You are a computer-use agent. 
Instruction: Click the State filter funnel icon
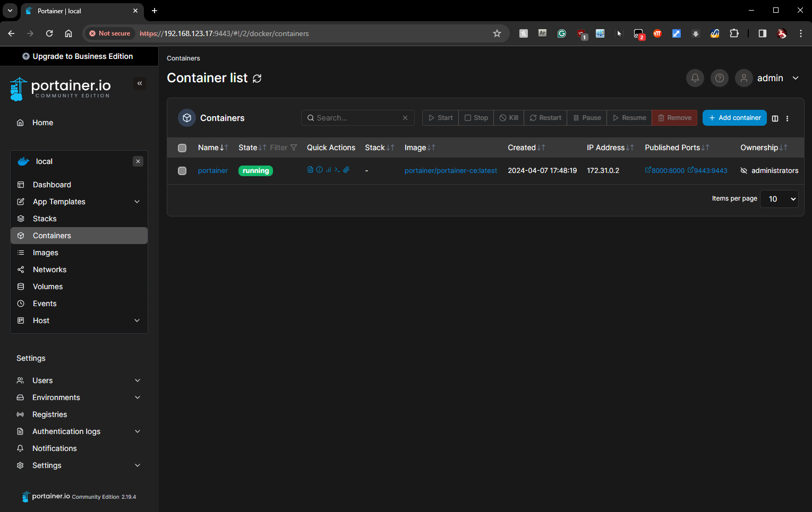294,147
